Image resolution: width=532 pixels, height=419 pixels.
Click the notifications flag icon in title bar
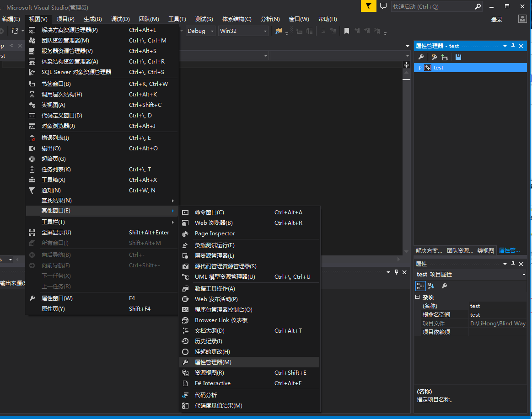[x=368, y=6]
